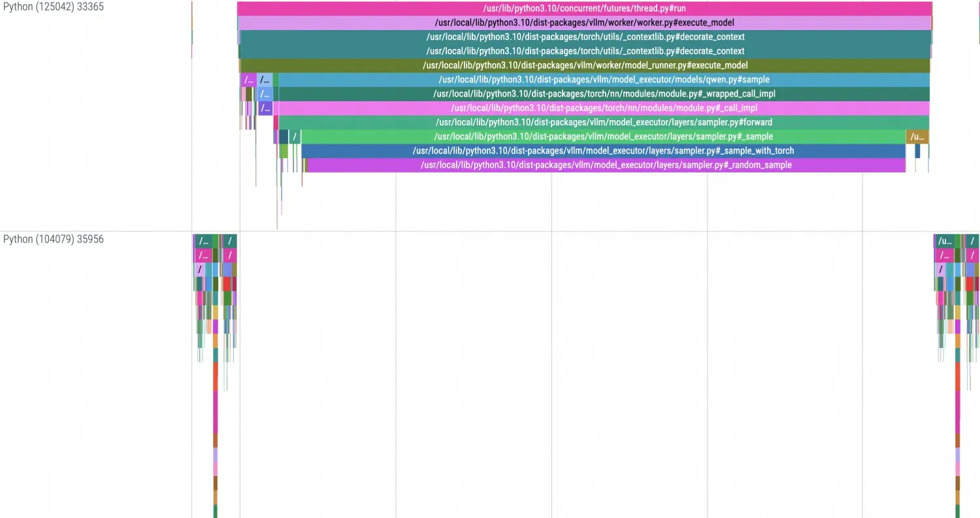This screenshot has width=980, height=518.
Task: Click the Python (104079) 35956 track label
Action: pyautogui.click(x=53, y=239)
